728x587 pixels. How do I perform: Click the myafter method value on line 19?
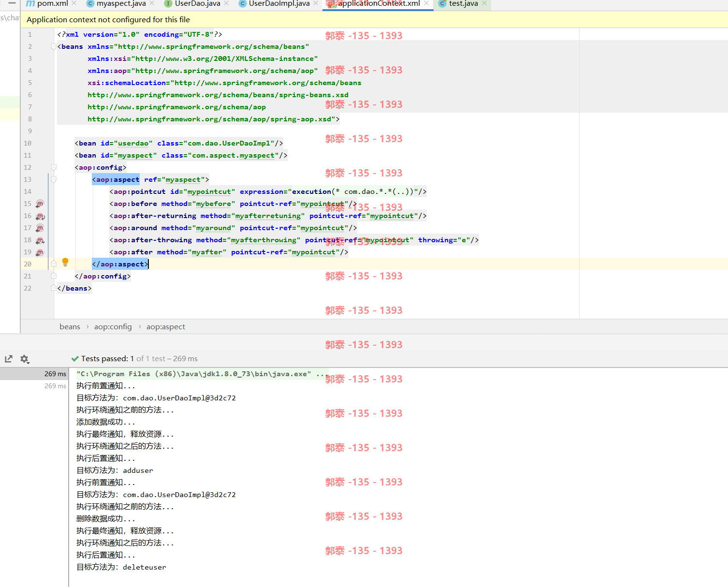[x=207, y=252]
